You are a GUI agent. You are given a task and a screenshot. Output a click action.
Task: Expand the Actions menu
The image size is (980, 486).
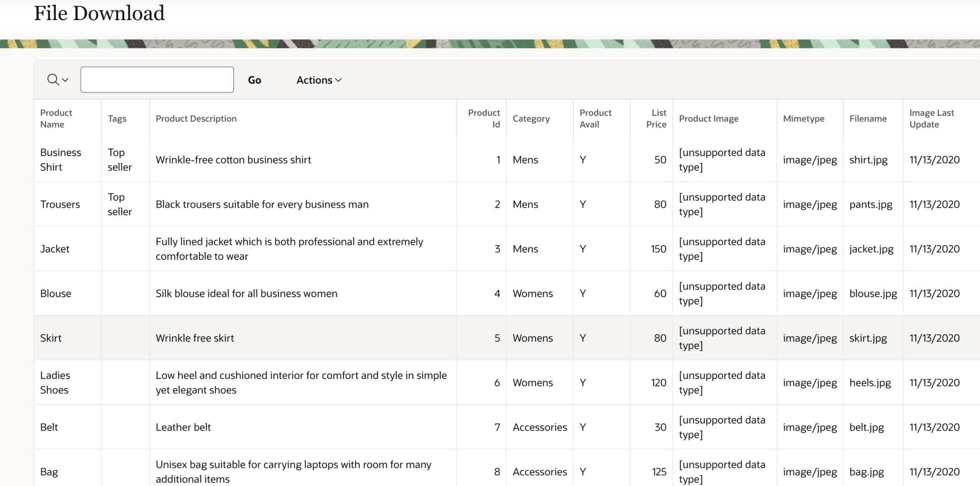[318, 80]
